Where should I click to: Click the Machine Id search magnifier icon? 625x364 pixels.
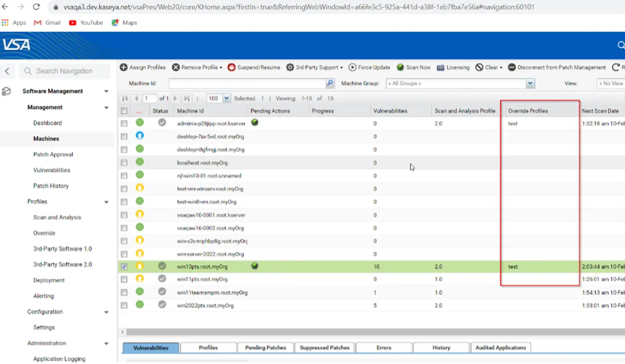[x=330, y=83]
